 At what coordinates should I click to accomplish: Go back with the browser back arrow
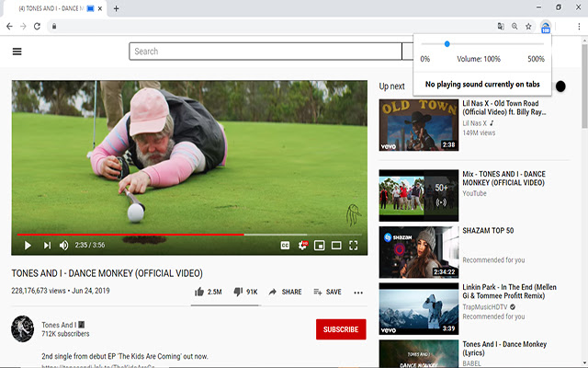pyautogui.click(x=9, y=27)
